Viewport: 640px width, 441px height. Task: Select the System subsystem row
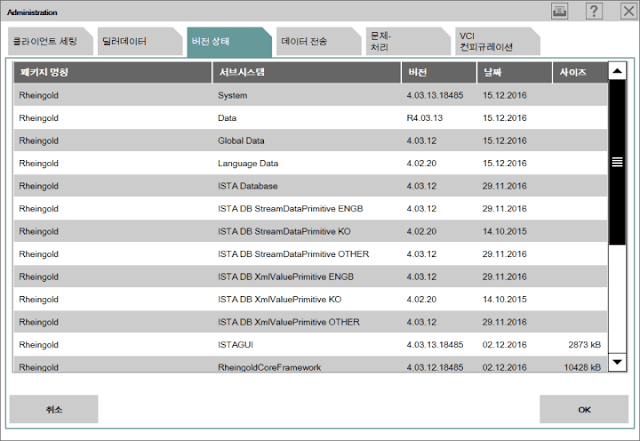310,95
